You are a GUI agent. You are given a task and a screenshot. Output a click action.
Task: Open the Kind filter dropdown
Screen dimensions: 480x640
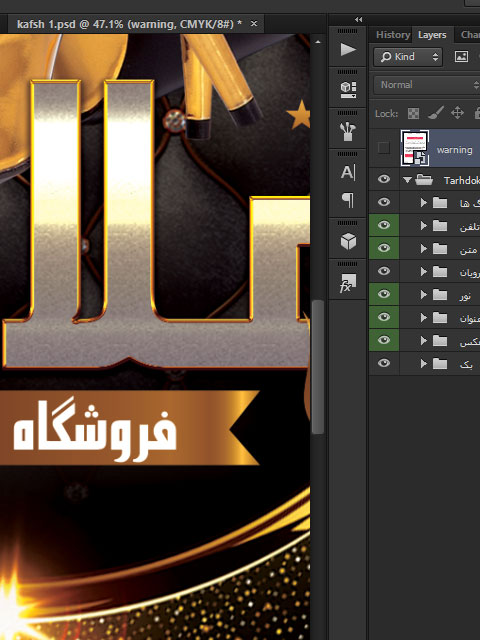[x=408, y=57]
